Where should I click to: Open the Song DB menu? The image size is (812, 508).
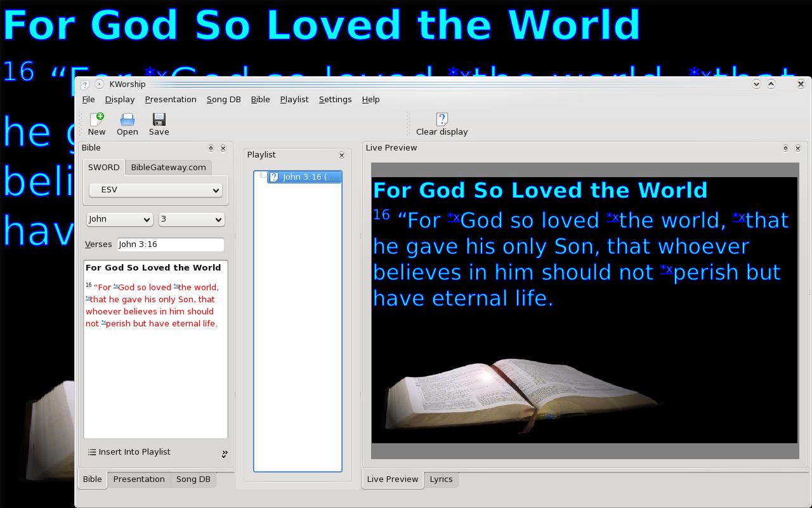click(223, 100)
